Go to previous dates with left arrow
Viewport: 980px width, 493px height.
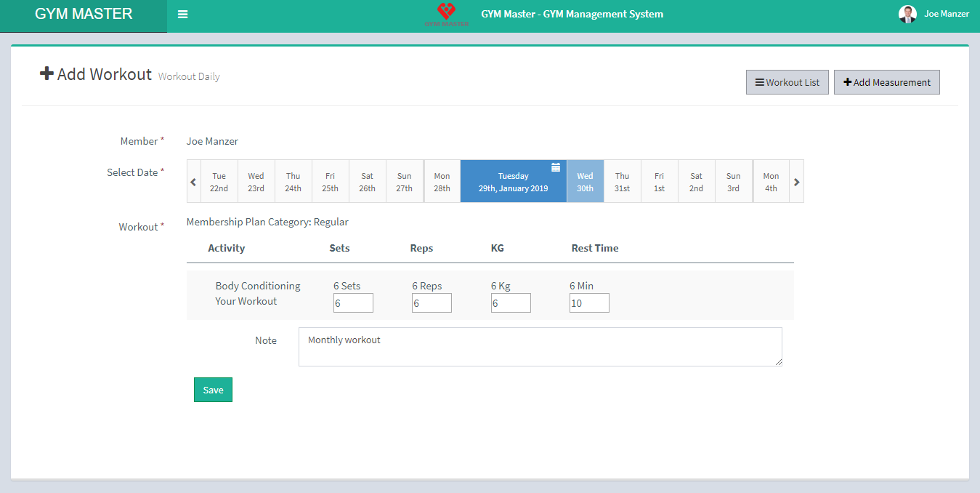tap(193, 182)
